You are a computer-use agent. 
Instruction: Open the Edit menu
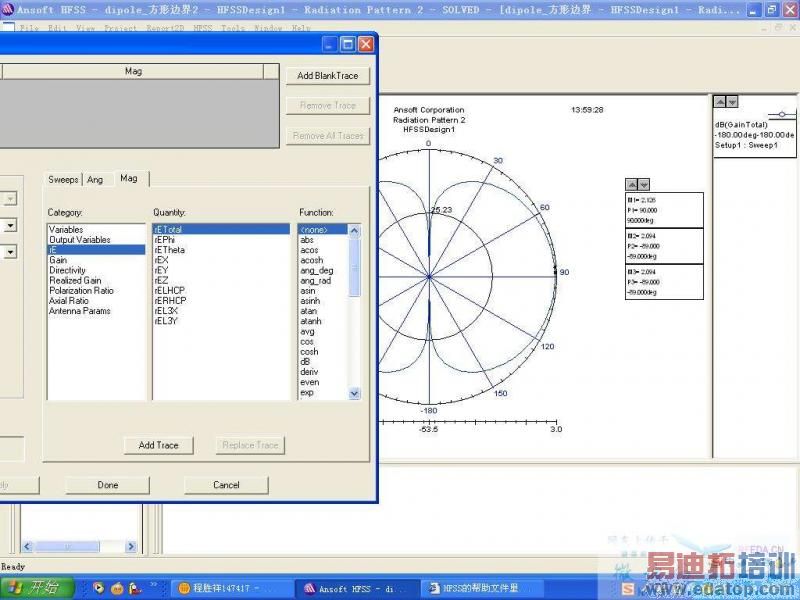point(56,28)
